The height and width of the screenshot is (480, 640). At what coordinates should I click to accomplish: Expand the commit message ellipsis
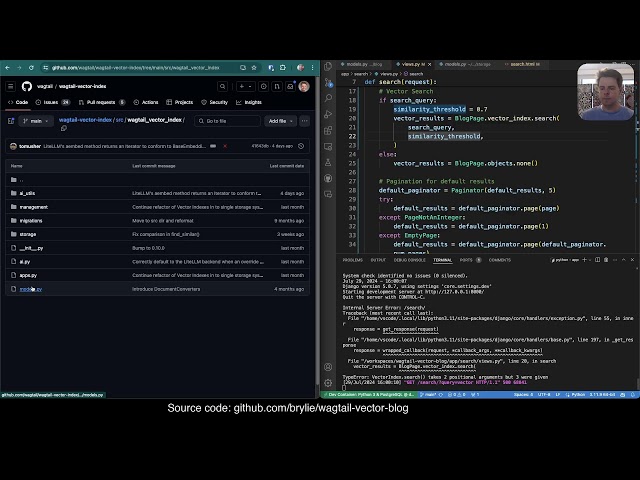tap(213, 146)
